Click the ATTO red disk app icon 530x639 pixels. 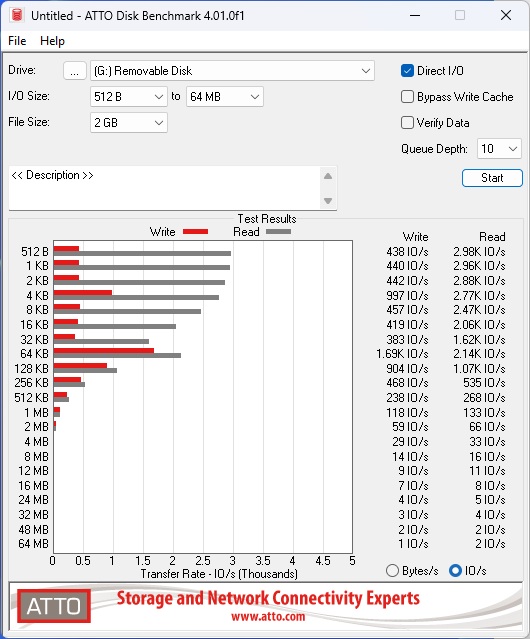[17, 15]
